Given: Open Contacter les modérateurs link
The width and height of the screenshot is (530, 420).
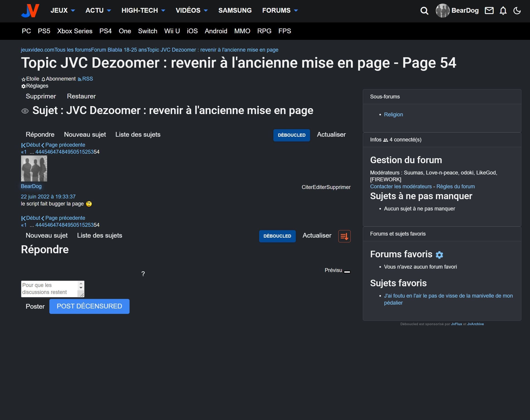Looking at the screenshot, I should [401, 186].
